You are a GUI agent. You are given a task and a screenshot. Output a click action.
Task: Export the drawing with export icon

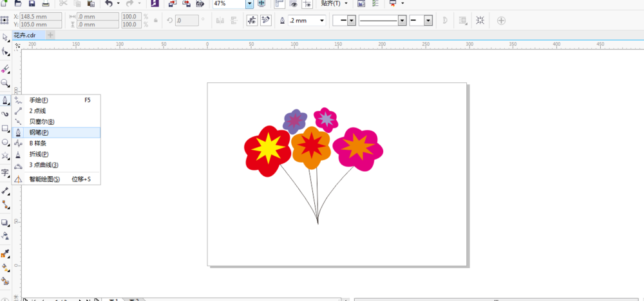point(187,3)
